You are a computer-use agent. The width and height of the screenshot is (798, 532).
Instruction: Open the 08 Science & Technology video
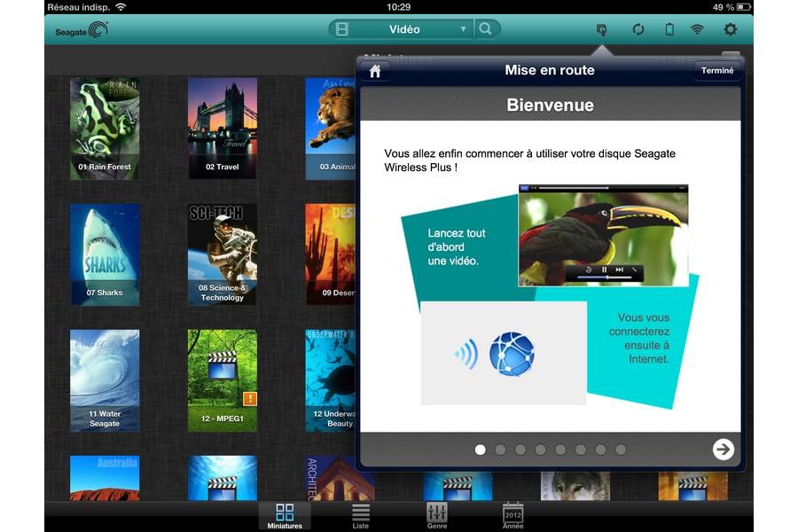[223, 254]
